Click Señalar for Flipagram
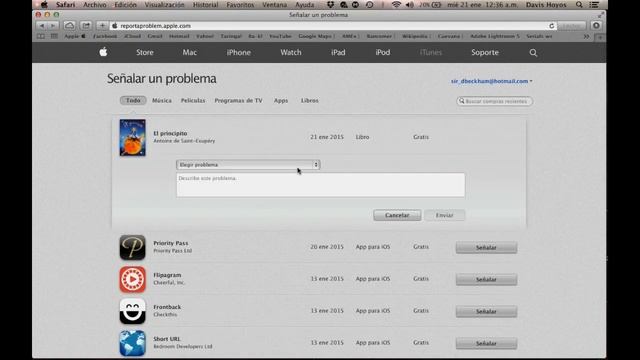The image size is (640, 360). click(x=486, y=280)
